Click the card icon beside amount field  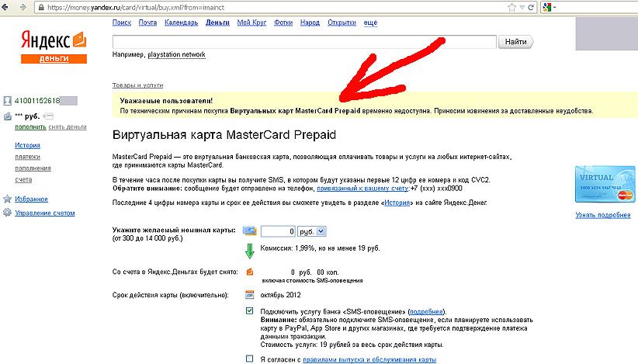click(x=249, y=231)
